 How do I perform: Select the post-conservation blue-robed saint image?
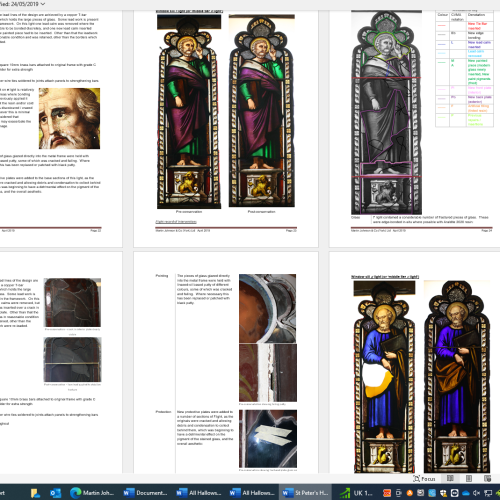(x=457, y=377)
